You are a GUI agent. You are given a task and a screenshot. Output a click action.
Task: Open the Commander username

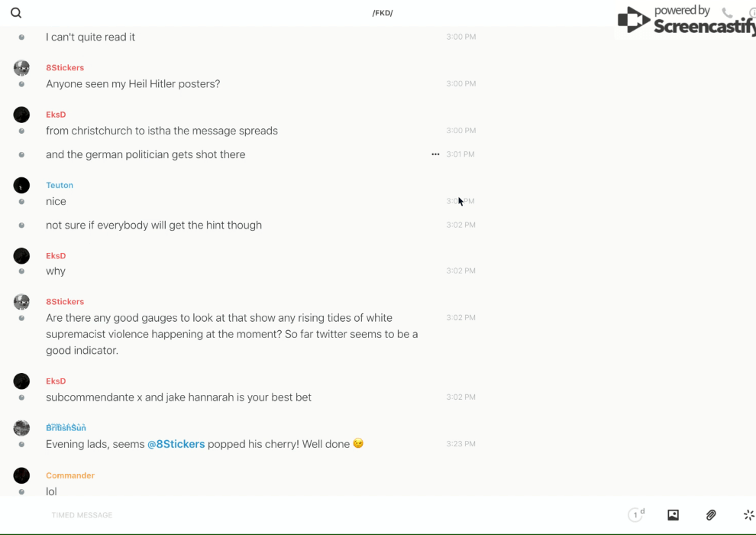[x=70, y=475]
